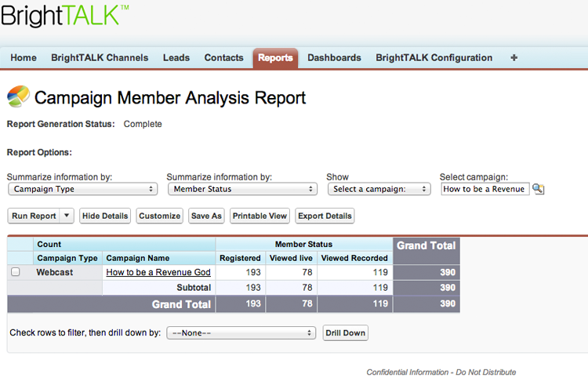
Task: Go to the BrightTALK Channels tab
Action: (x=100, y=58)
